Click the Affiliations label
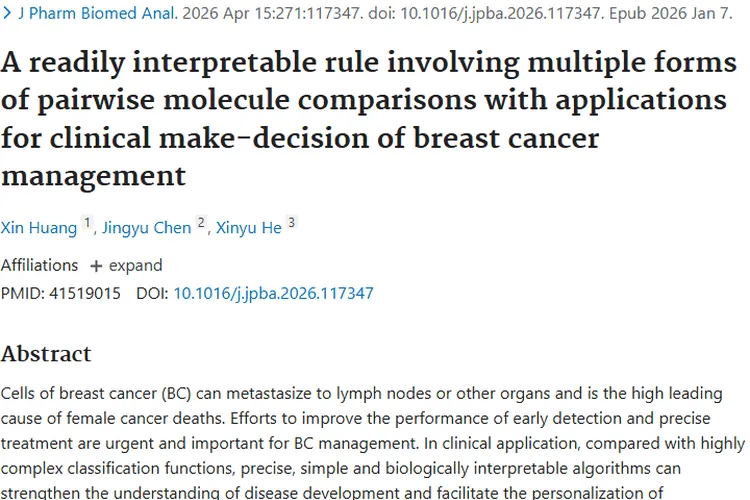Viewport: 750px width, 500px height. 39,266
